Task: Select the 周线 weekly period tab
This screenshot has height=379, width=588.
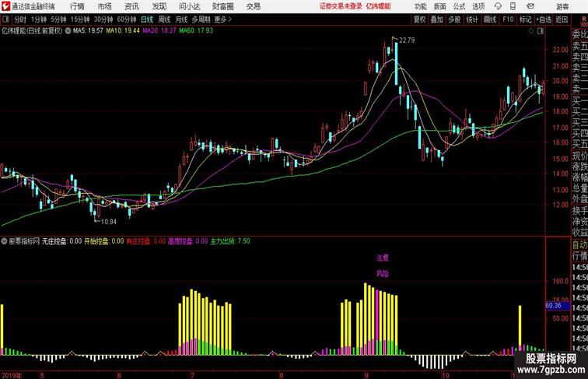Action: tap(164, 19)
